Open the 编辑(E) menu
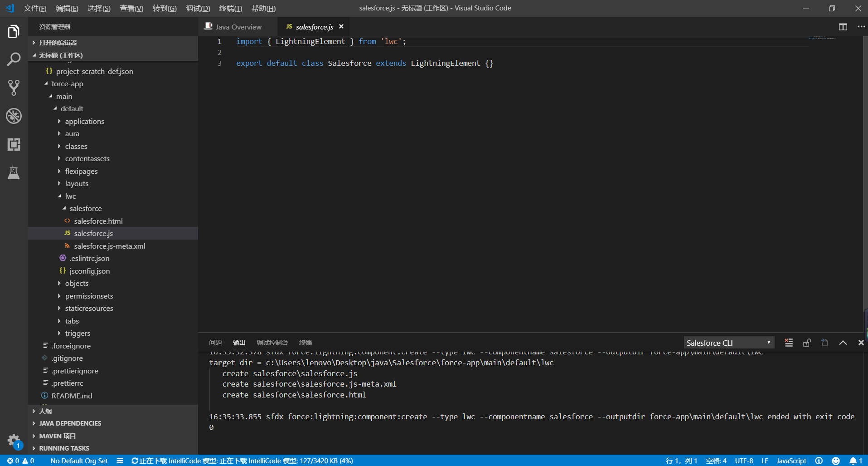The image size is (868, 466). pos(67,8)
